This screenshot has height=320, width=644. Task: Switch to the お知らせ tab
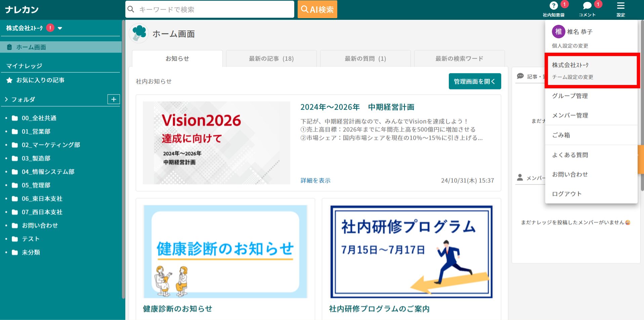click(x=177, y=58)
